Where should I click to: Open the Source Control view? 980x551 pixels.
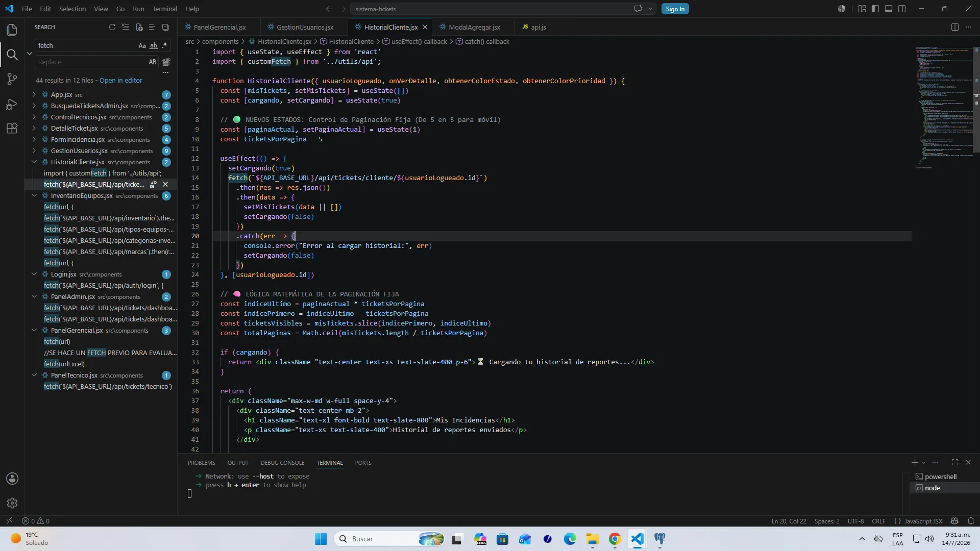(12, 79)
